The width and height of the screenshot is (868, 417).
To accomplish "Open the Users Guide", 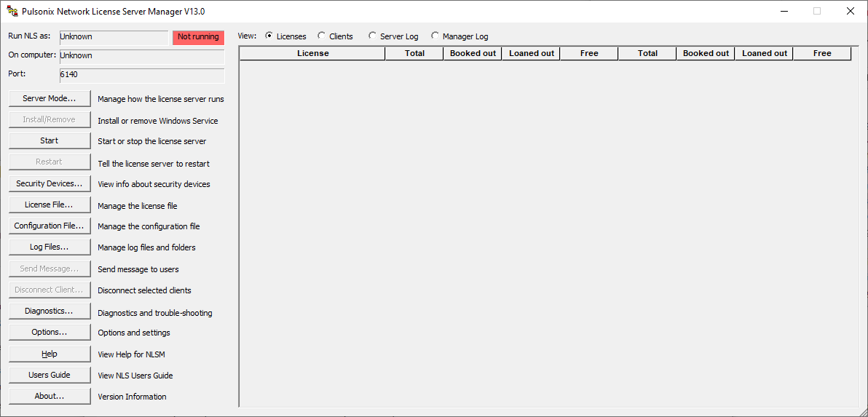I will 50,375.
